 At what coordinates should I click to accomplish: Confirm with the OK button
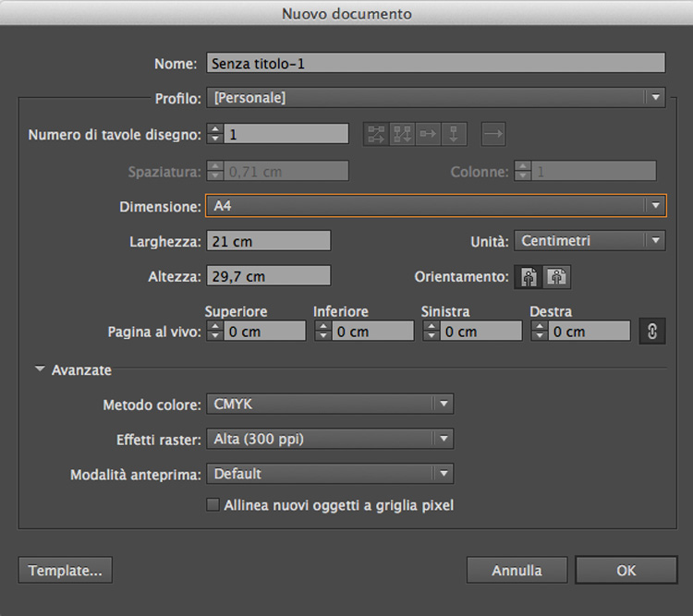coord(626,571)
